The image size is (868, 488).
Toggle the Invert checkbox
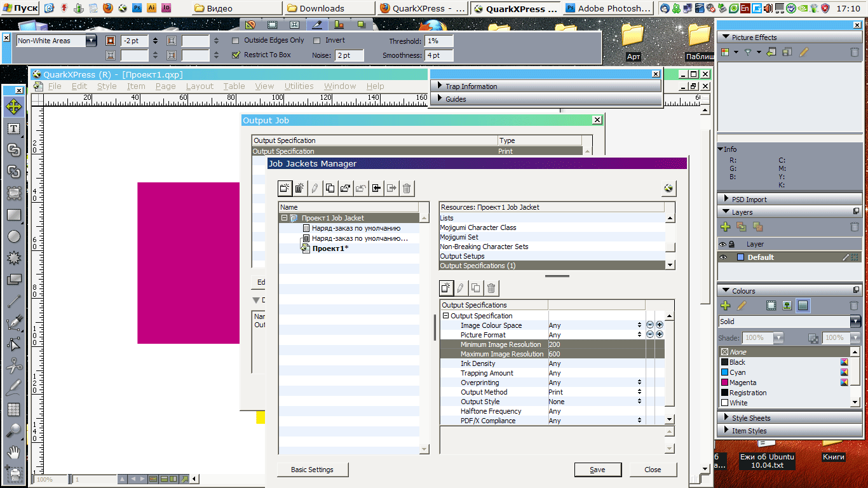click(x=318, y=40)
